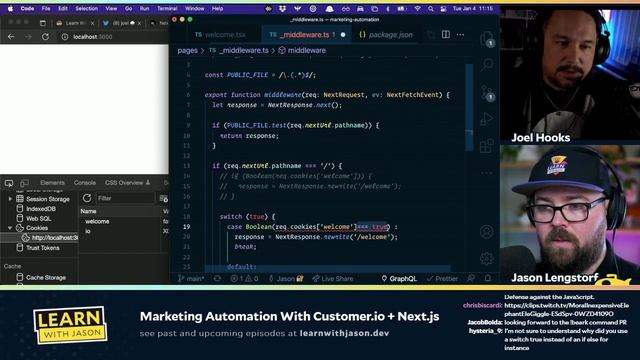Open the DevTools Elements tab

[52, 183]
